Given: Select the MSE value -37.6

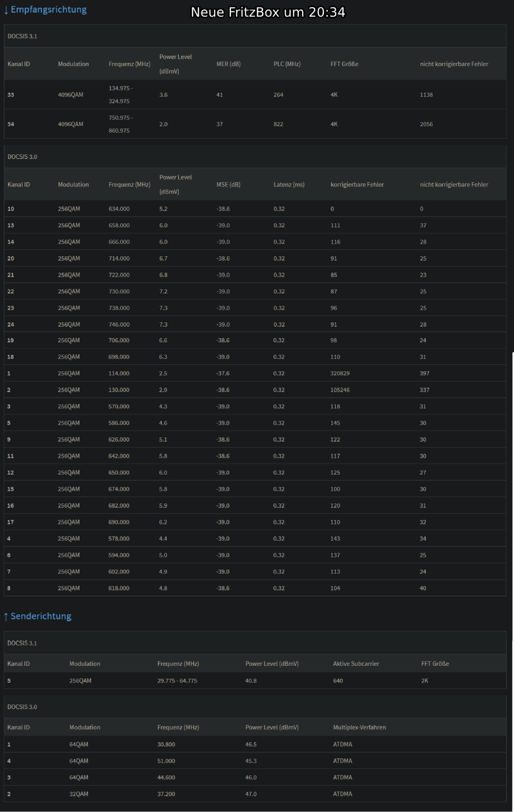Looking at the screenshot, I should (x=223, y=373).
